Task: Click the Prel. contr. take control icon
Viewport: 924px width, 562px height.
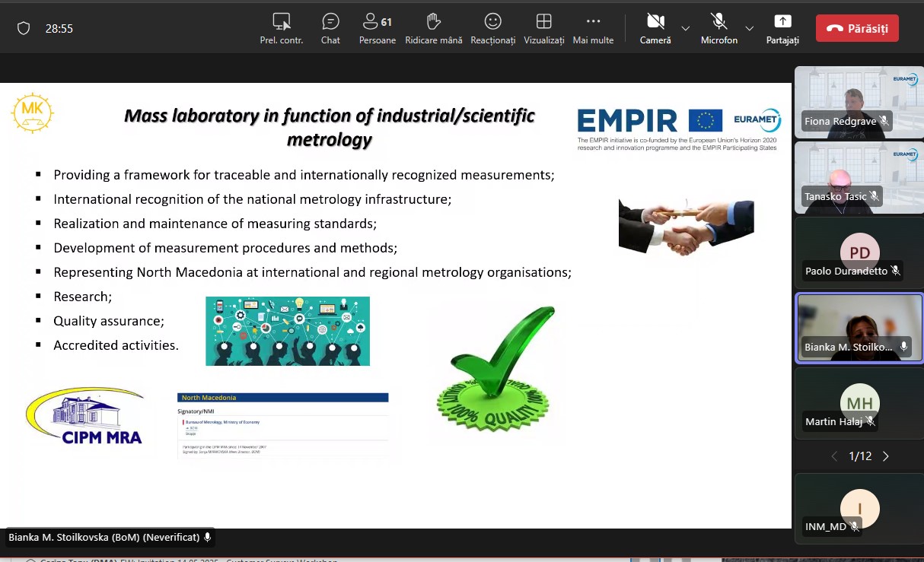Action: tap(282, 28)
